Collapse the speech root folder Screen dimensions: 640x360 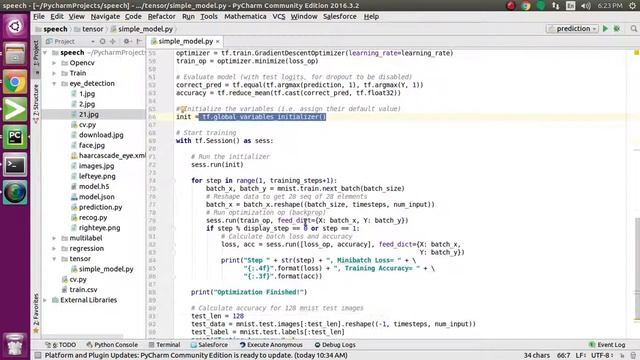[x=45, y=53]
